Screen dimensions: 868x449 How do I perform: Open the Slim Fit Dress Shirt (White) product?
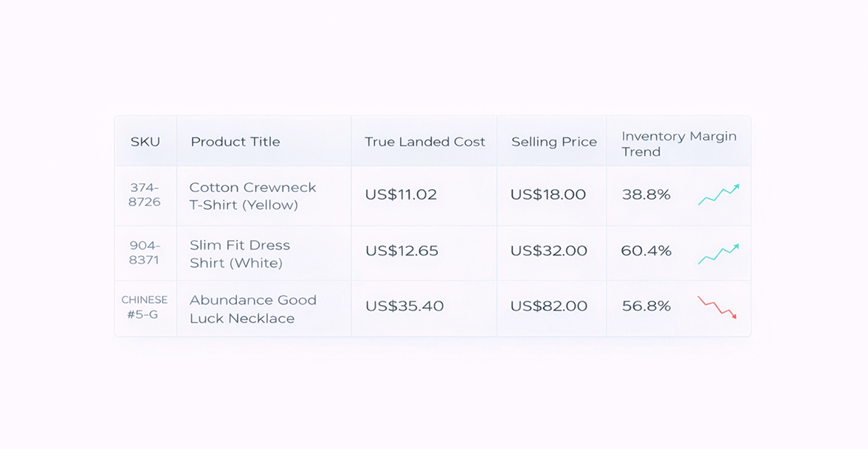coord(240,254)
